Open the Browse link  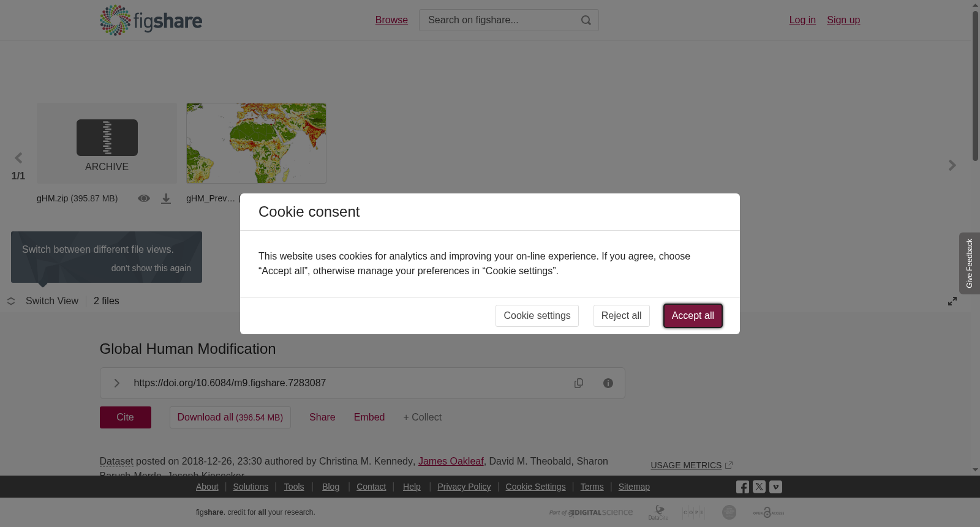tap(391, 20)
